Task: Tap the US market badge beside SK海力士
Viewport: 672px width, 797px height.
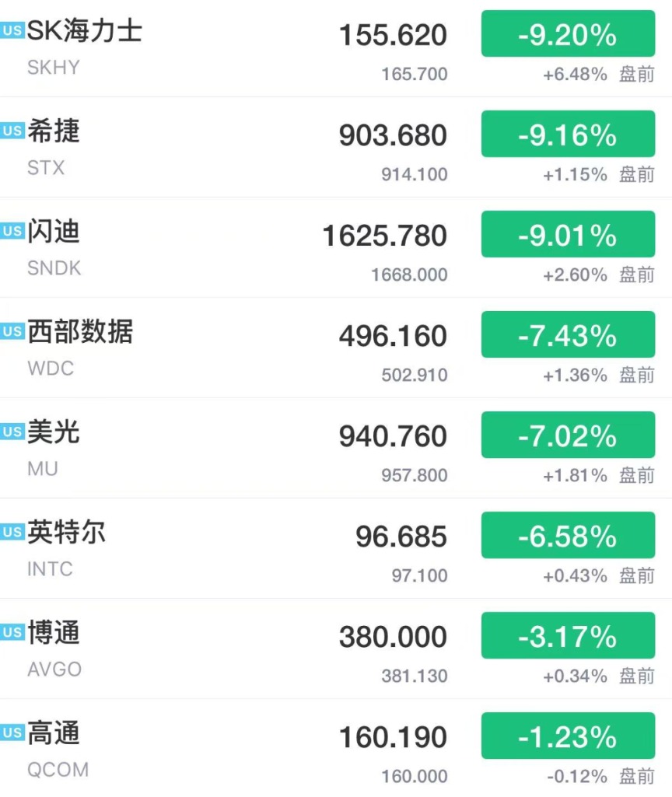Action: (12, 30)
